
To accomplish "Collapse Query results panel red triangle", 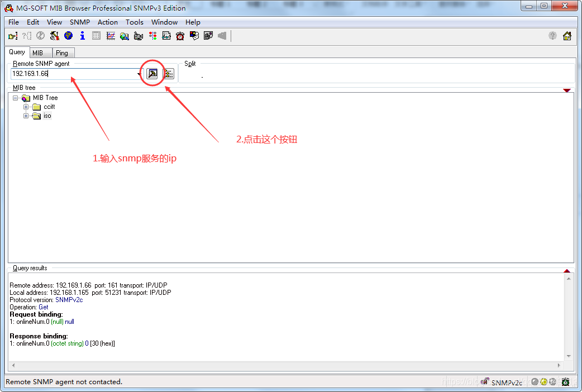I will coord(566,271).
